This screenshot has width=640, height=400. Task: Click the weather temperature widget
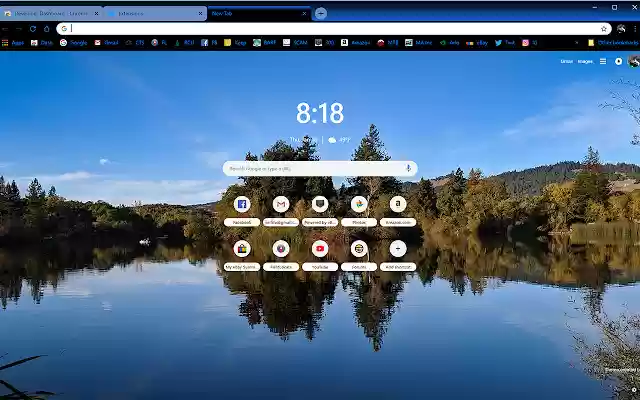point(340,140)
